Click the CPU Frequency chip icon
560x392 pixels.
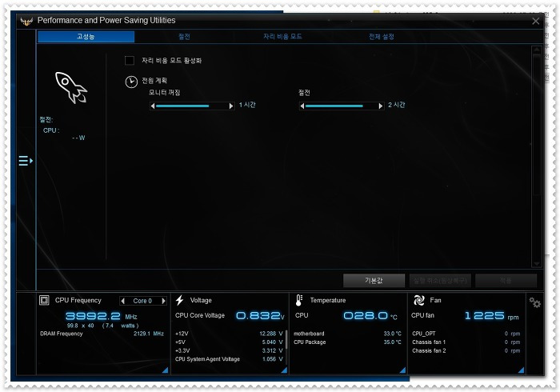(44, 300)
